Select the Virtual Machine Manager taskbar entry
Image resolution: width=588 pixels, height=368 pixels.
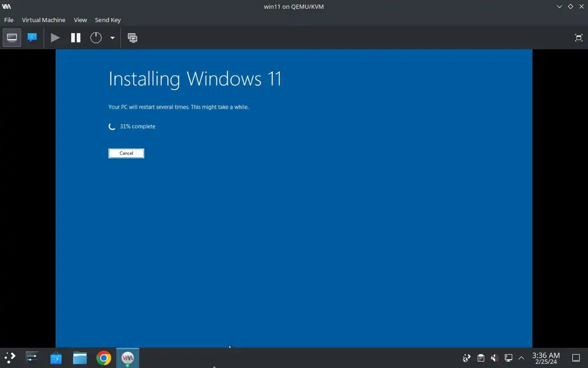point(128,357)
